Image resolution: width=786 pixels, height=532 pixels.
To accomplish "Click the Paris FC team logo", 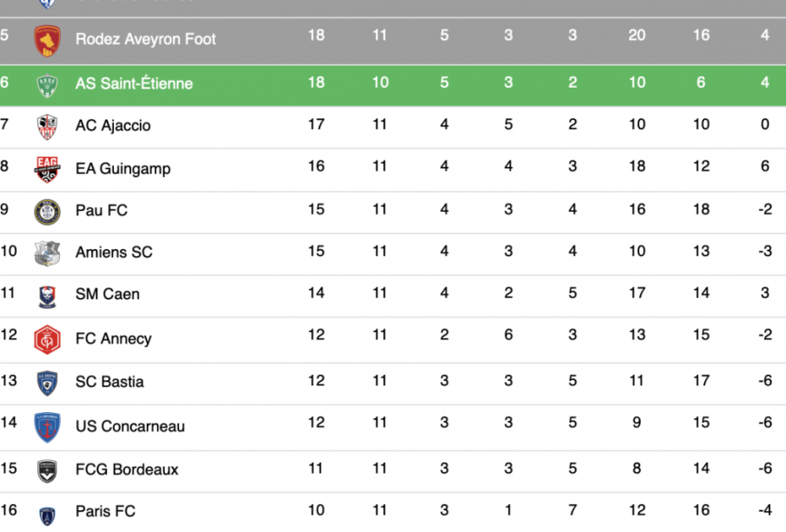I will [x=47, y=514].
